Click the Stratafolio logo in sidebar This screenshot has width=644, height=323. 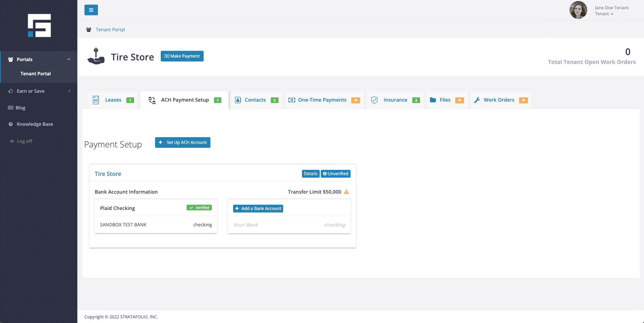pos(39,26)
